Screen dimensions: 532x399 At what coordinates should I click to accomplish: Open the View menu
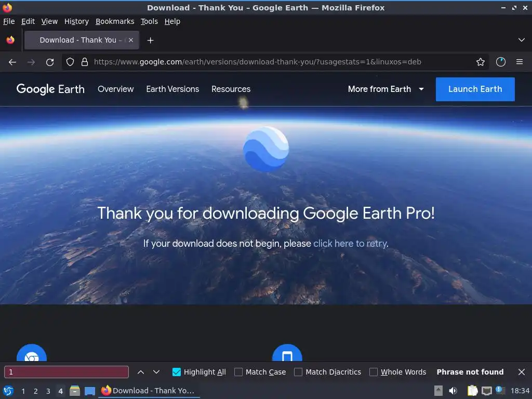coord(49,21)
